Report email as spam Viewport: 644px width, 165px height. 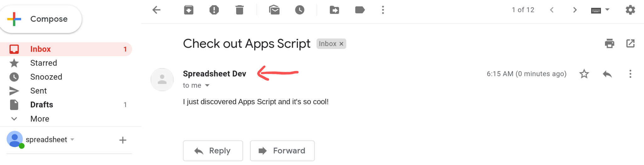pyautogui.click(x=214, y=10)
